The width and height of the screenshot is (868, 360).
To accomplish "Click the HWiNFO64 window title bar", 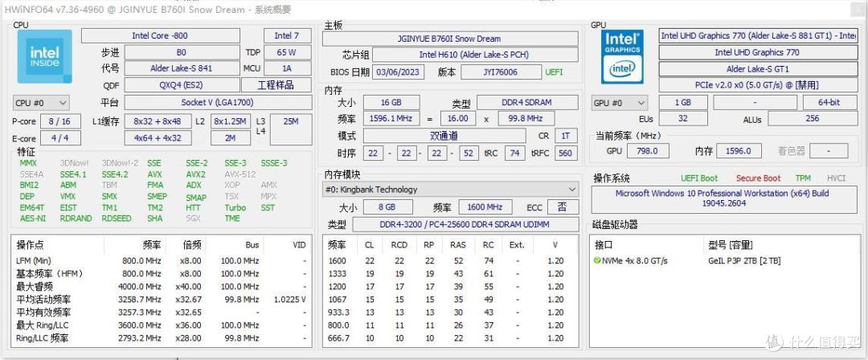I will click(434, 10).
